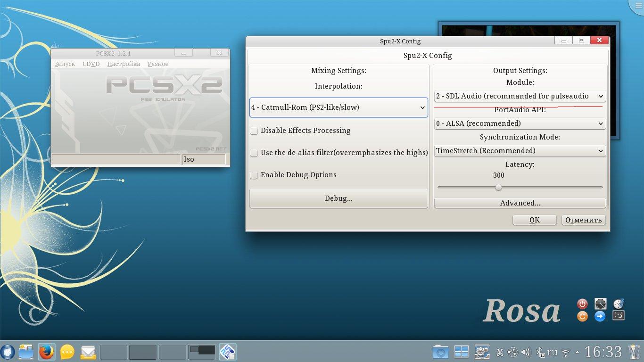Click the Advanced... button
The height and width of the screenshot is (362, 644).
520,203
